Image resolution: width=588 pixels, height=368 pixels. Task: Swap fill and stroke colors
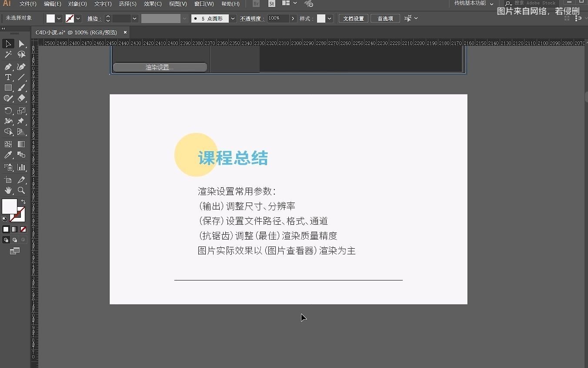(x=23, y=202)
